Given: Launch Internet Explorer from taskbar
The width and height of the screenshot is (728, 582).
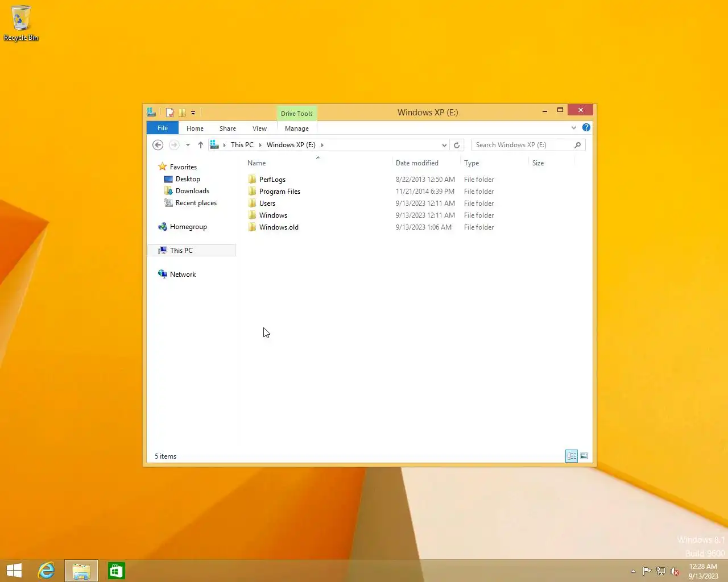Looking at the screenshot, I should click(46, 571).
